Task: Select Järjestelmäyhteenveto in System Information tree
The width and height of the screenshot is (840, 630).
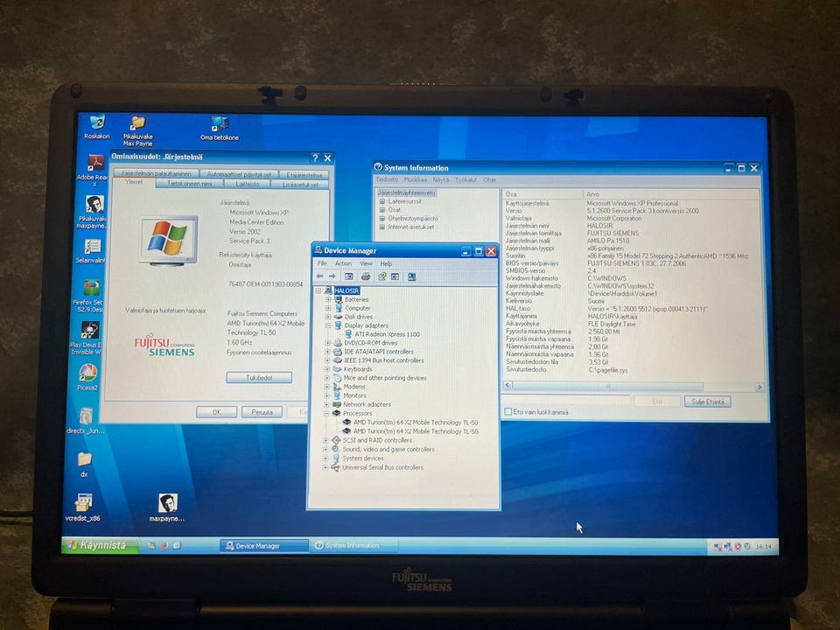Action: click(407, 192)
